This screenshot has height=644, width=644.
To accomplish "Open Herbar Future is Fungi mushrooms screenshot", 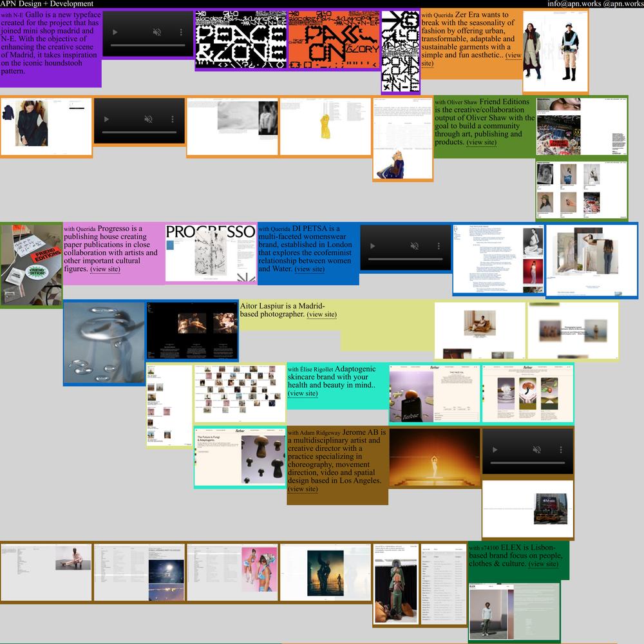I will tap(240, 457).
